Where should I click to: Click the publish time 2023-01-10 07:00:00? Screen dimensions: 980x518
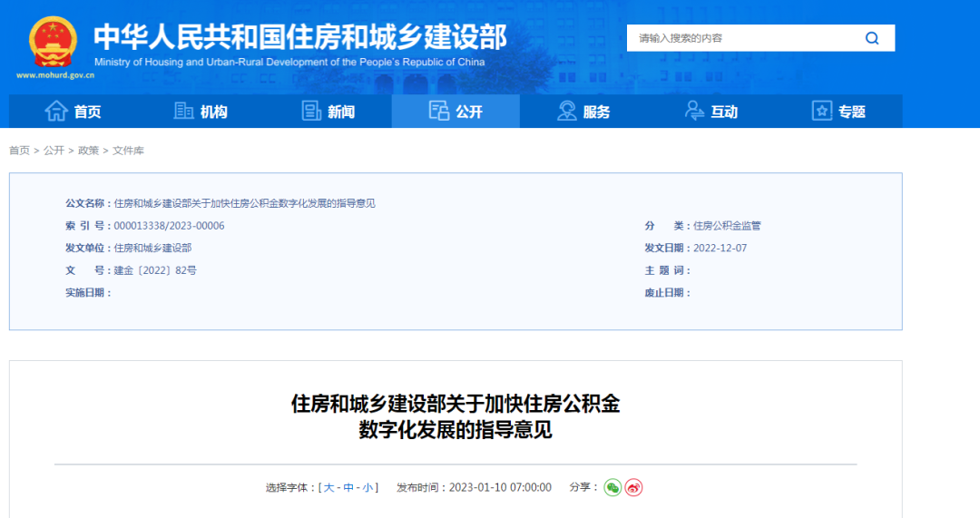[500, 487]
